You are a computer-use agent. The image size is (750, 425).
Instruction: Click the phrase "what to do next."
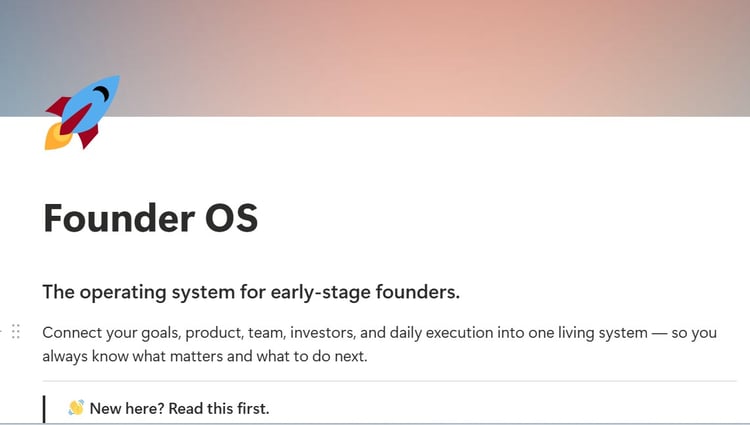[312, 357]
